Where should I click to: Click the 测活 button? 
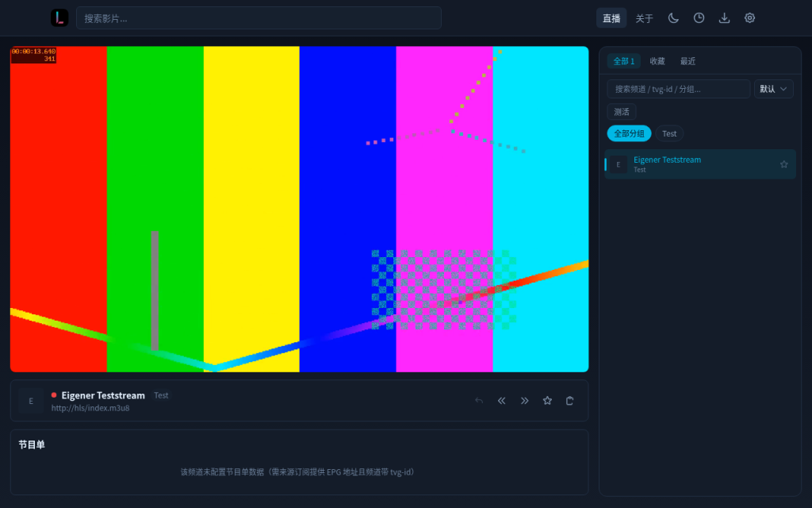[x=622, y=112]
